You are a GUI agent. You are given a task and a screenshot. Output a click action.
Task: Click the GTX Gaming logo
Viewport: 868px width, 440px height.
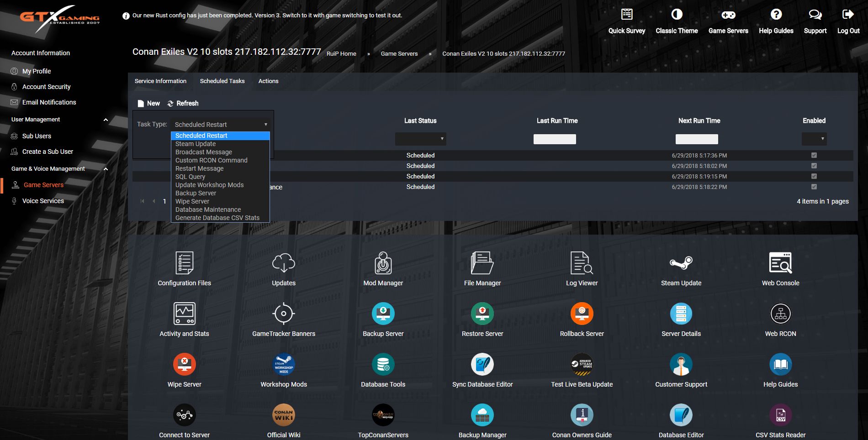pos(59,19)
